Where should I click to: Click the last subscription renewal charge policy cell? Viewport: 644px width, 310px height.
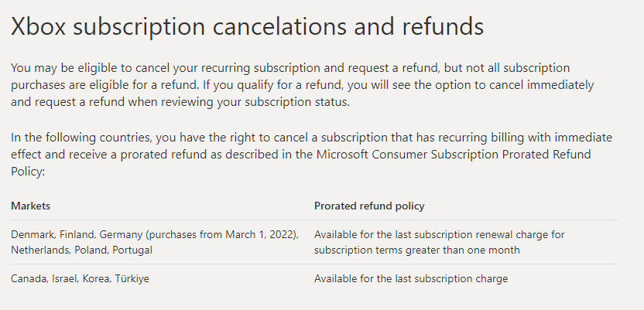[x=440, y=242]
